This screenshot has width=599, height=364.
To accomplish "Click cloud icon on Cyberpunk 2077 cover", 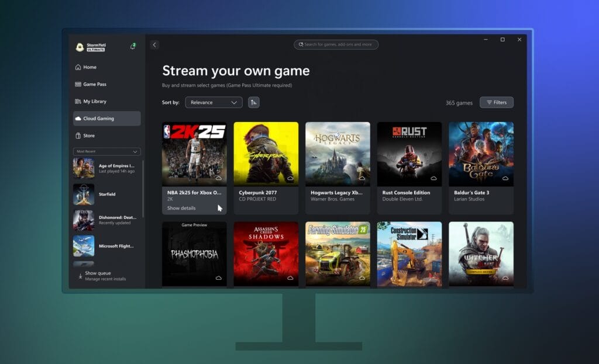I will point(290,178).
